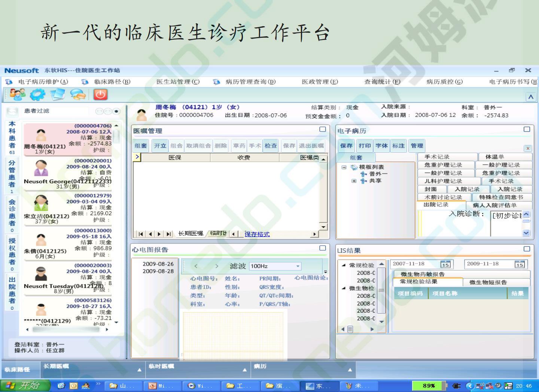Maximize the 电子病历 panel
The height and width of the screenshot is (392, 539).
(x=527, y=129)
